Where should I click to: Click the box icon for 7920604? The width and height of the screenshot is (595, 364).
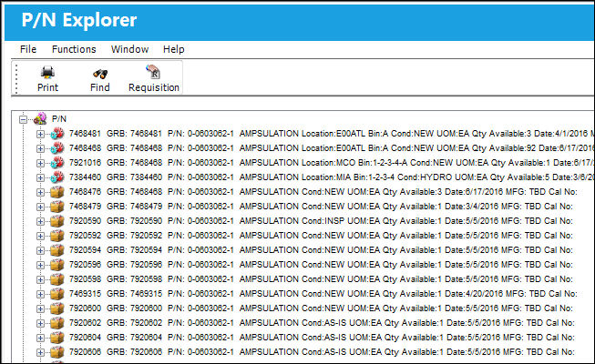pos(57,338)
